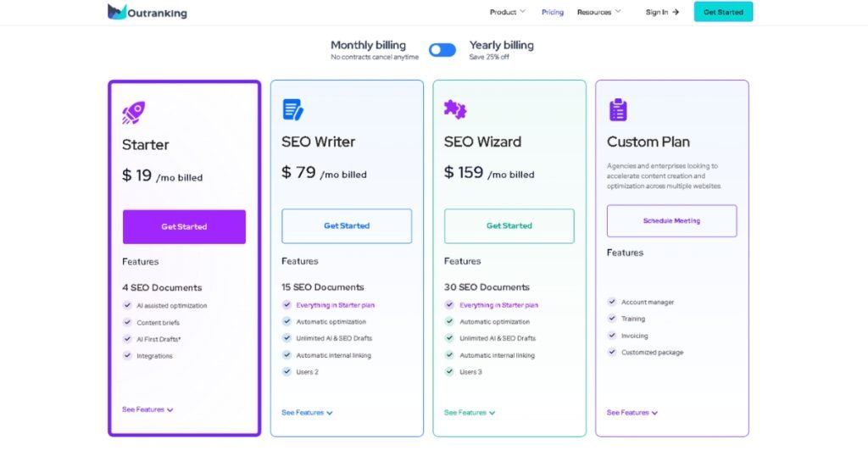Click the arrow icon beside Sign In
The image size is (868, 456).
676,12
